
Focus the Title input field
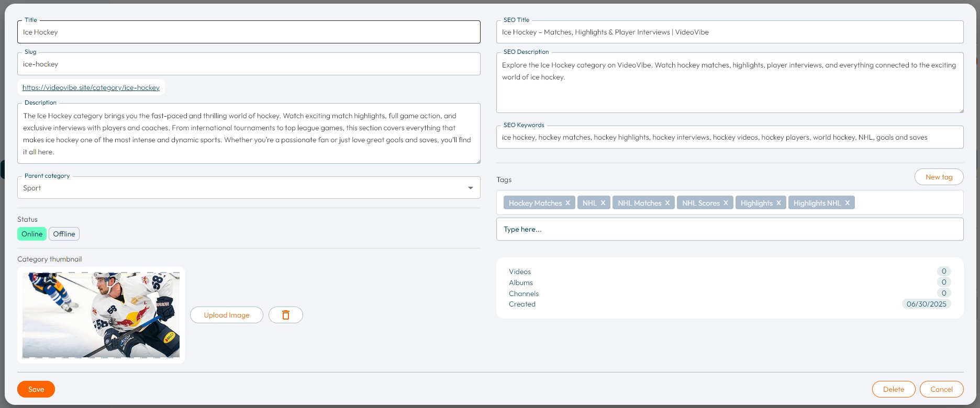(249, 32)
